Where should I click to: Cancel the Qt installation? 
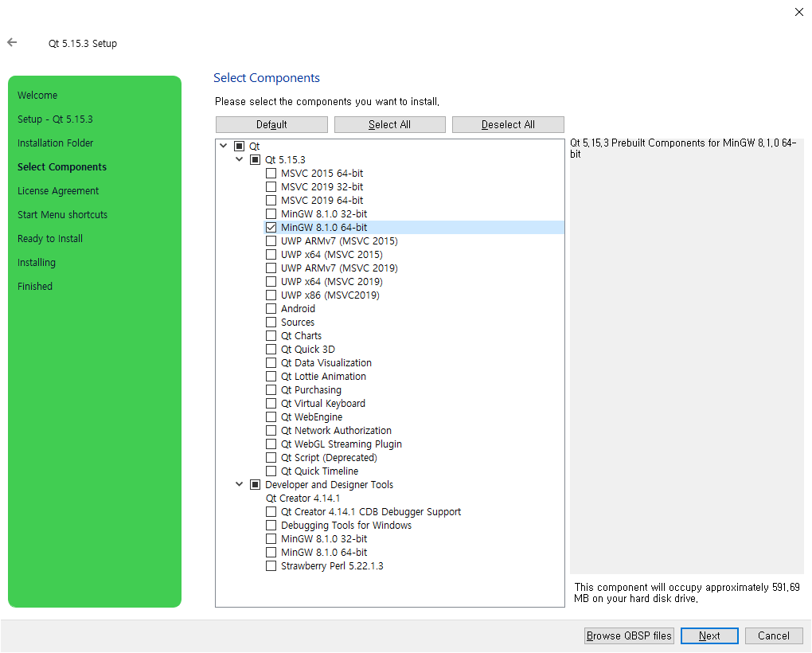click(x=774, y=635)
